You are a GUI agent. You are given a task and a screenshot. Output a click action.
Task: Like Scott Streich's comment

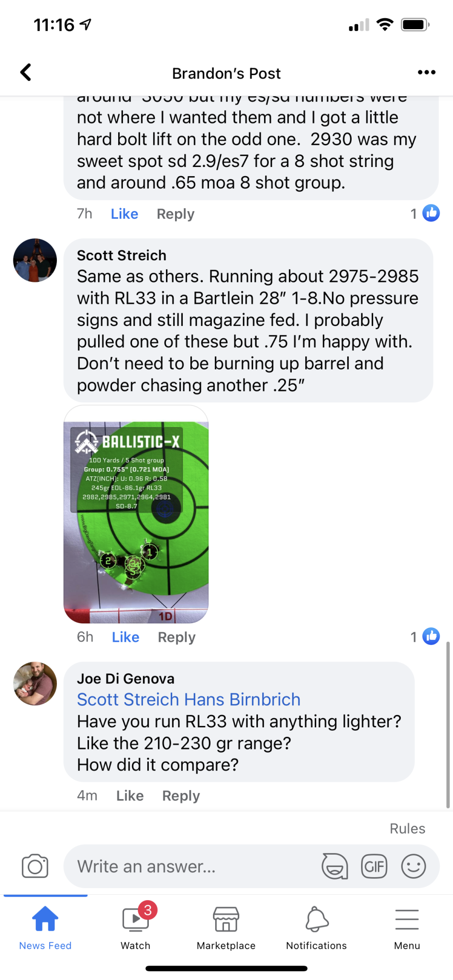[x=126, y=637]
